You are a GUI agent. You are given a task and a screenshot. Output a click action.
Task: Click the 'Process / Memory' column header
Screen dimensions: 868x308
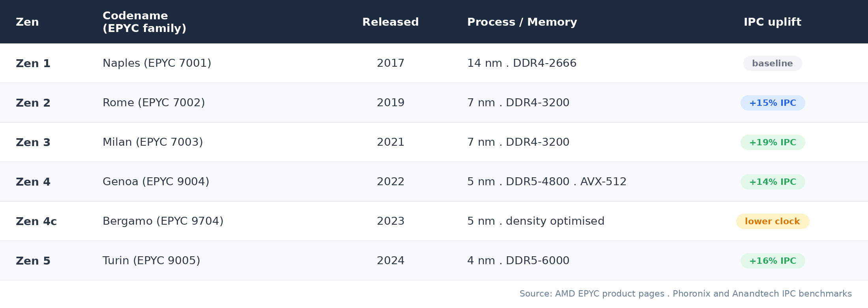522,22
